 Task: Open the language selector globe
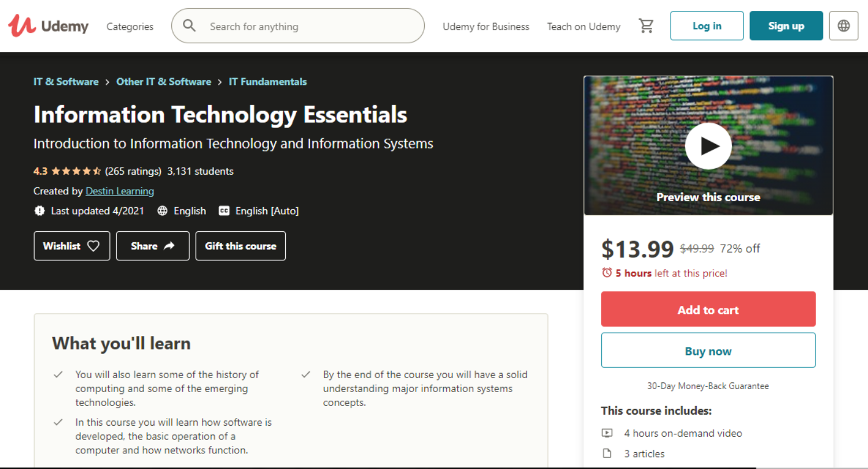pyautogui.click(x=843, y=26)
